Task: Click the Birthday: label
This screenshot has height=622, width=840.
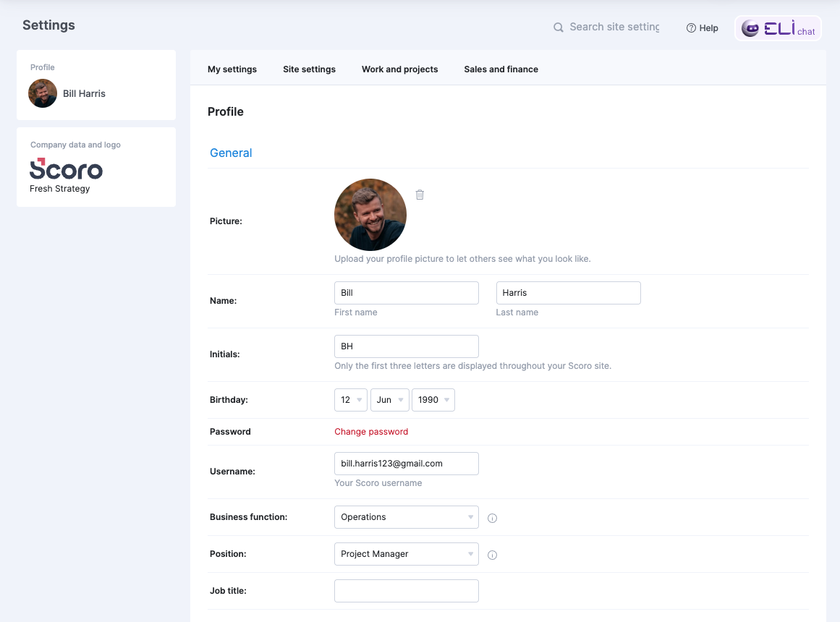Action: 229,400
